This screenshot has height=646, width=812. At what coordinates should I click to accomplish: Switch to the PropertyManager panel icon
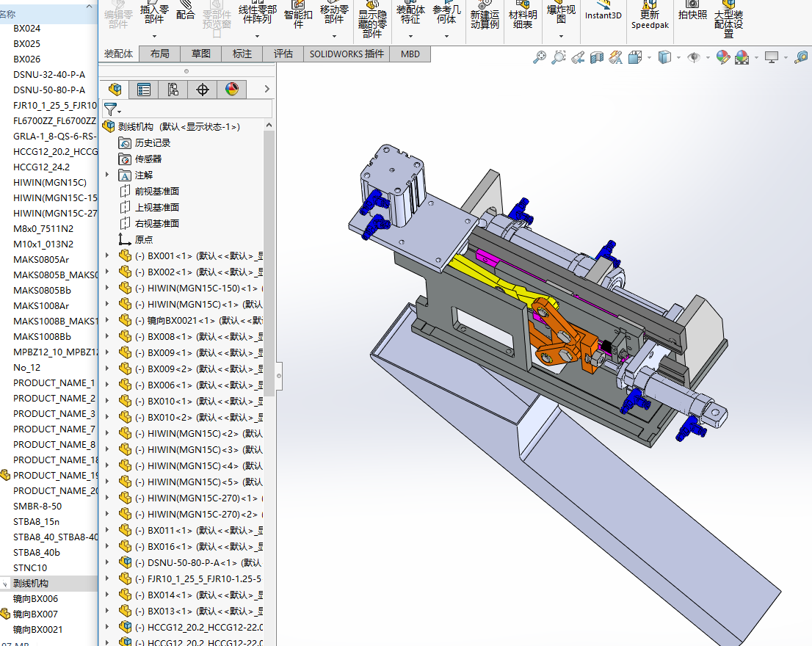point(144,90)
